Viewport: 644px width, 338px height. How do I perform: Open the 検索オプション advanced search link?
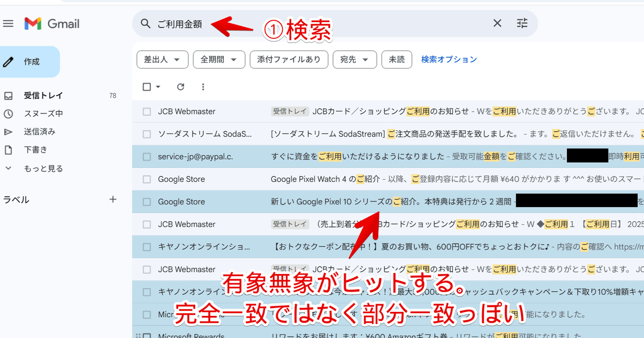click(x=449, y=59)
